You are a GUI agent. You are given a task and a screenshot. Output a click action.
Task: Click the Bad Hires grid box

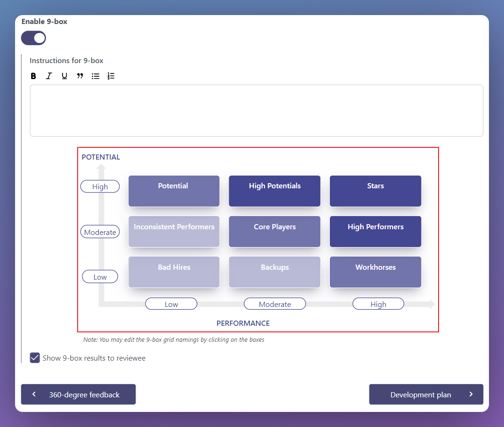(x=174, y=272)
